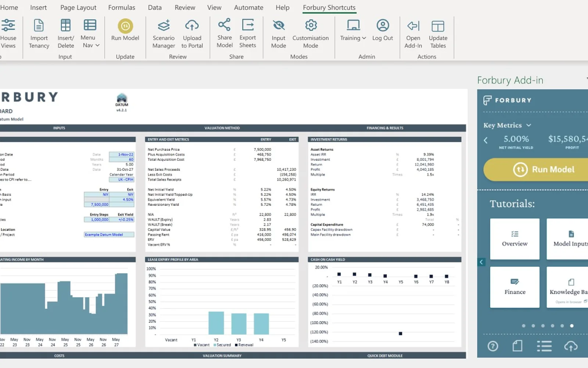Click the UK - CPIH index cell
Viewport: 588px width, 368px height.
tap(122, 180)
